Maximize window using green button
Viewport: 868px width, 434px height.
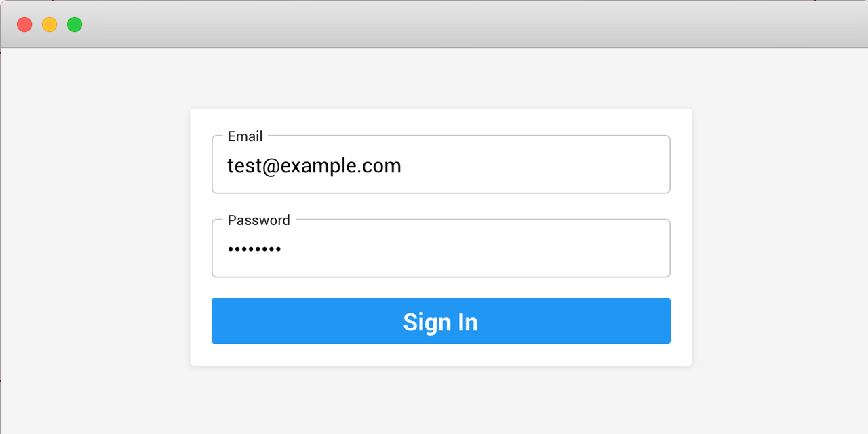[x=75, y=24]
